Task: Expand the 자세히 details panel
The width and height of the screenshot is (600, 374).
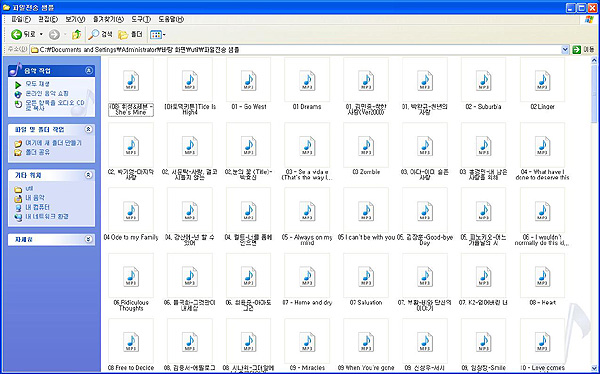Action: (x=89, y=239)
